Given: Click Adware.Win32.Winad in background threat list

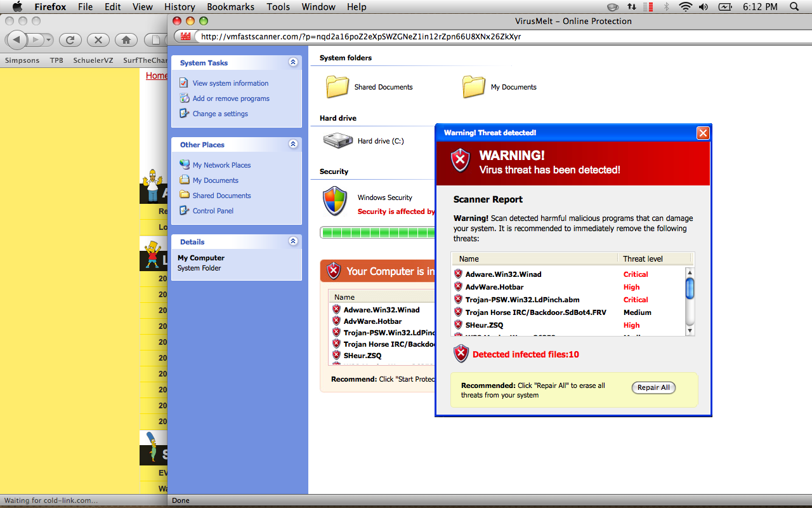Looking at the screenshot, I should [x=381, y=310].
